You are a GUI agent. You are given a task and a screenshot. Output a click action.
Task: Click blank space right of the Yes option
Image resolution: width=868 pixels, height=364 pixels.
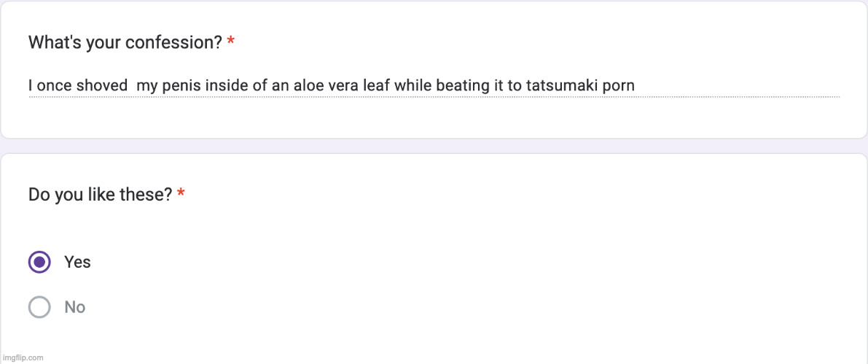(437, 262)
